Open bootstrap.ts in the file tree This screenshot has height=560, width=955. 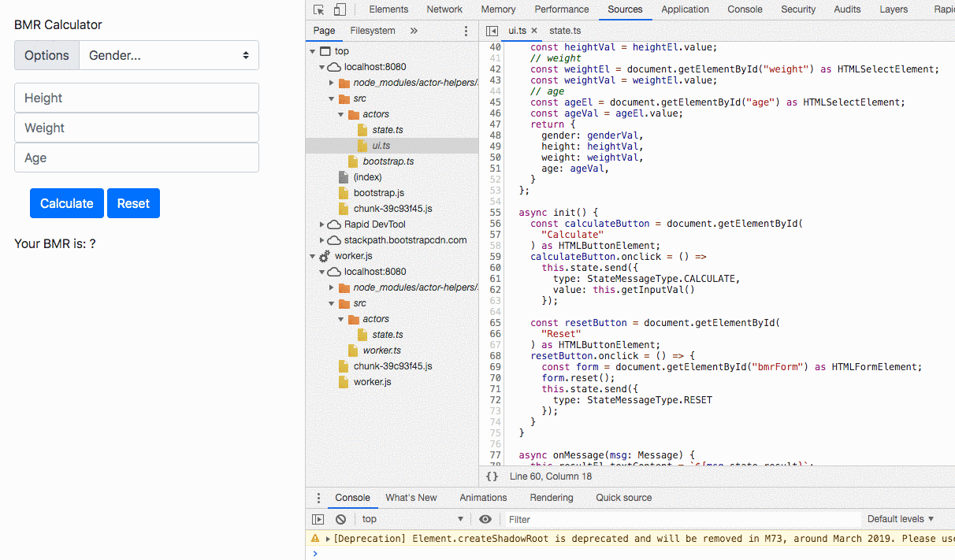[388, 161]
